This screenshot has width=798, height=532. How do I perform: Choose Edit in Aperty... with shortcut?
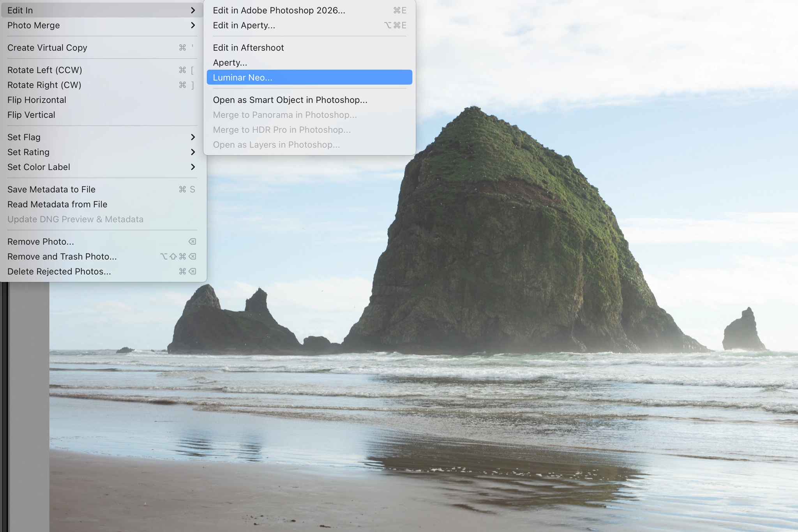pyautogui.click(x=309, y=25)
